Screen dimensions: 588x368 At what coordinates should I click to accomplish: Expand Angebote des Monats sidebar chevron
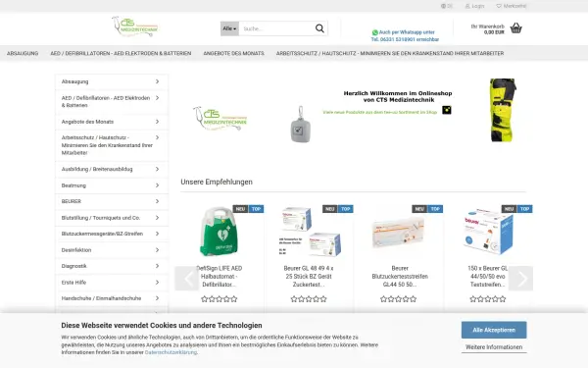[x=157, y=122]
